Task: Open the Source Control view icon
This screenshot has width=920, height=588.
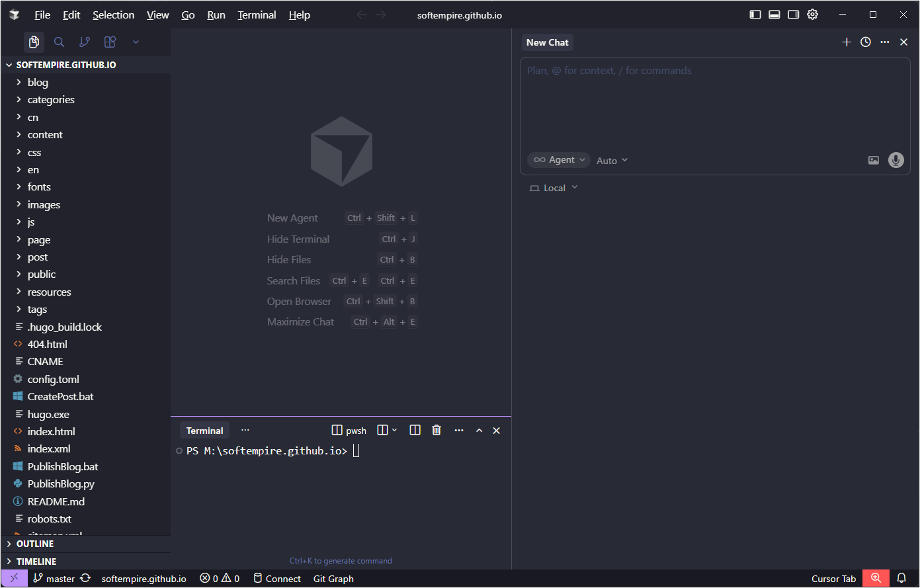Action: (85, 42)
